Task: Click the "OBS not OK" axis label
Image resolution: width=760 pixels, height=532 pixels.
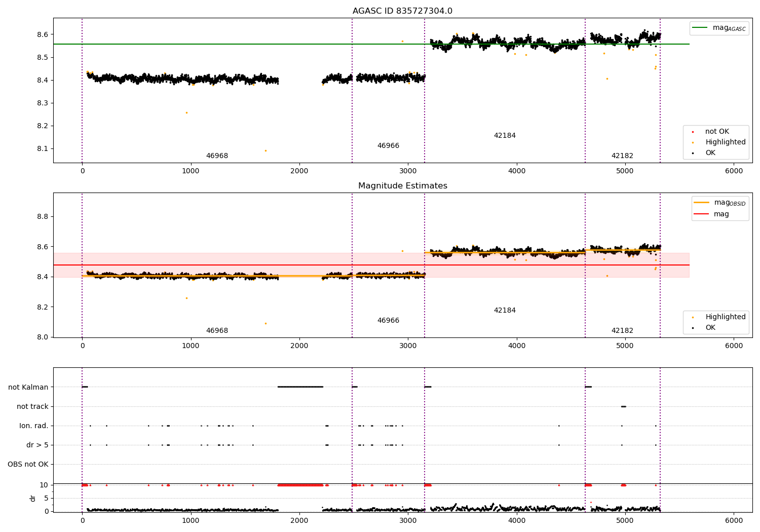Action: [28, 464]
